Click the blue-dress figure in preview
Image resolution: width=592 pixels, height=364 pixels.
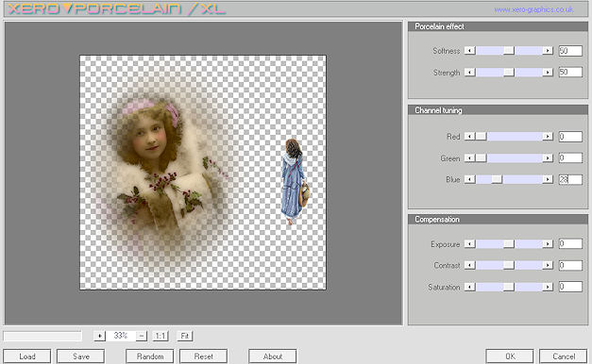tap(295, 182)
